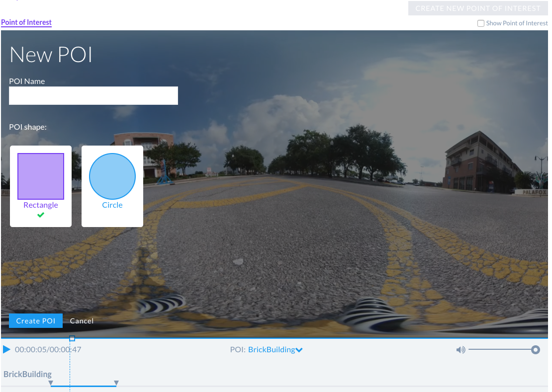The image size is (552, 392).
Task: Enable the Show Point of Interest checkbox
Action: [x=480, y=23]
